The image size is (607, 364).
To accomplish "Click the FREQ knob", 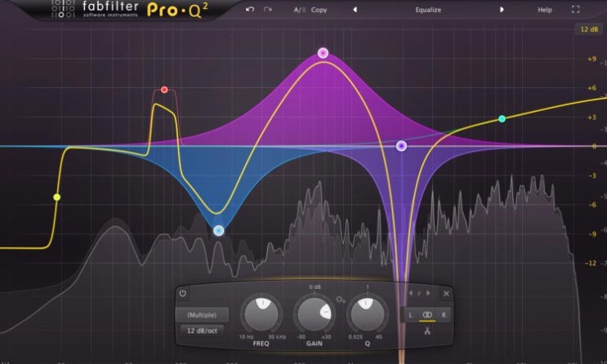I will (261, 314).
